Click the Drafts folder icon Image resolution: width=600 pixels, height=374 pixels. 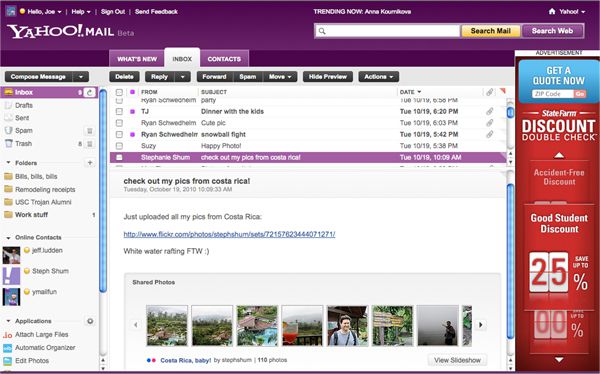tap(8, 105)
